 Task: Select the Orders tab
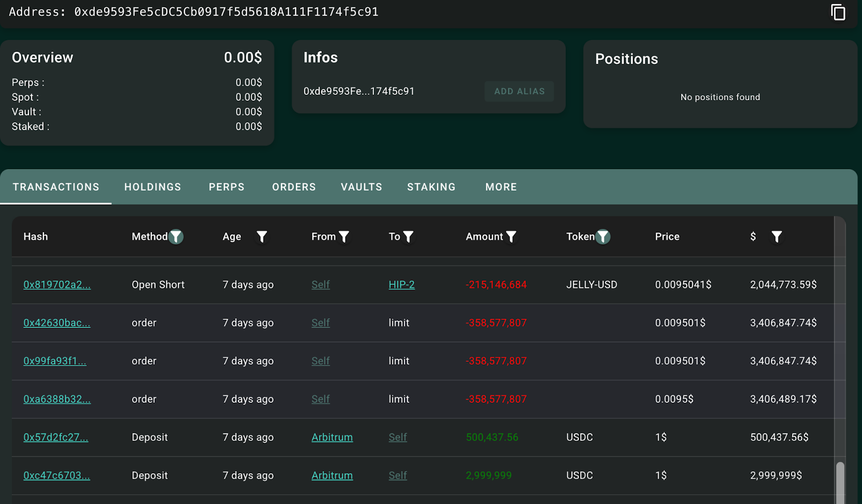[294, 187]
